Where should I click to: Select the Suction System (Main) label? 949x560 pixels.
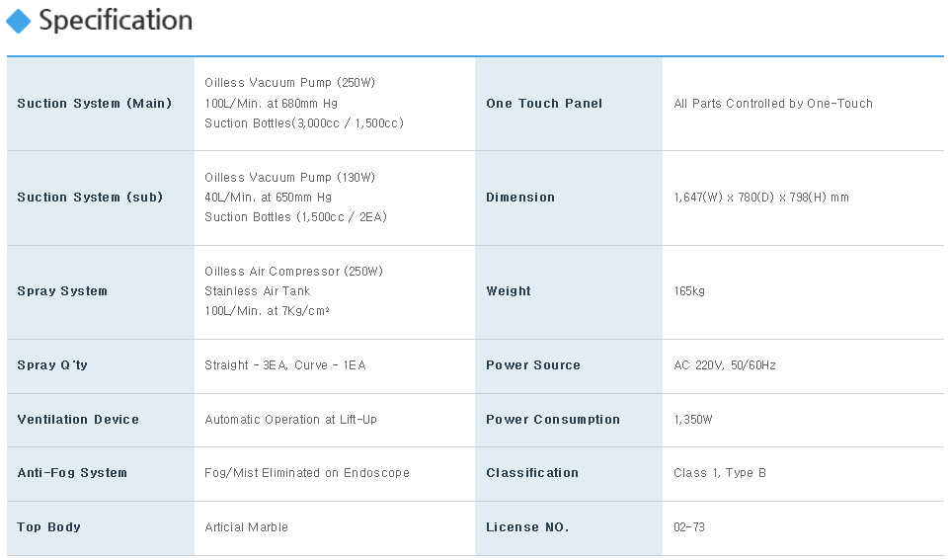pos(94,104)
